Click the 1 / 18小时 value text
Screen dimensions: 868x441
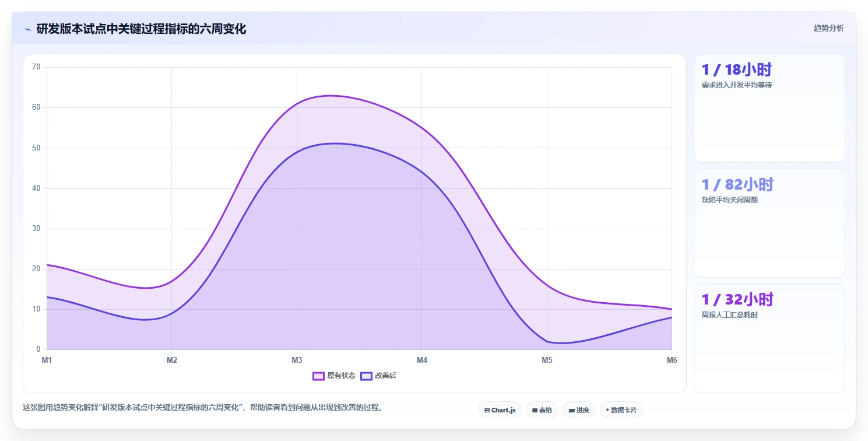(737, 70)
